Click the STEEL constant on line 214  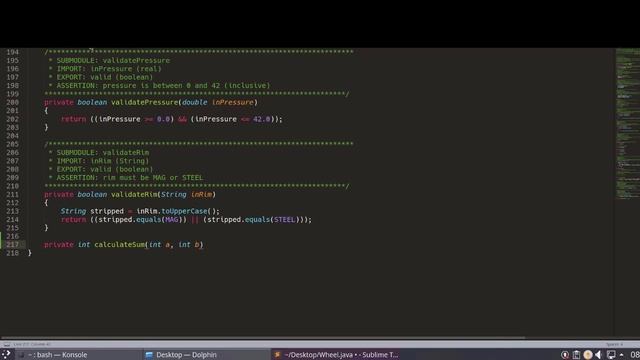284,220
